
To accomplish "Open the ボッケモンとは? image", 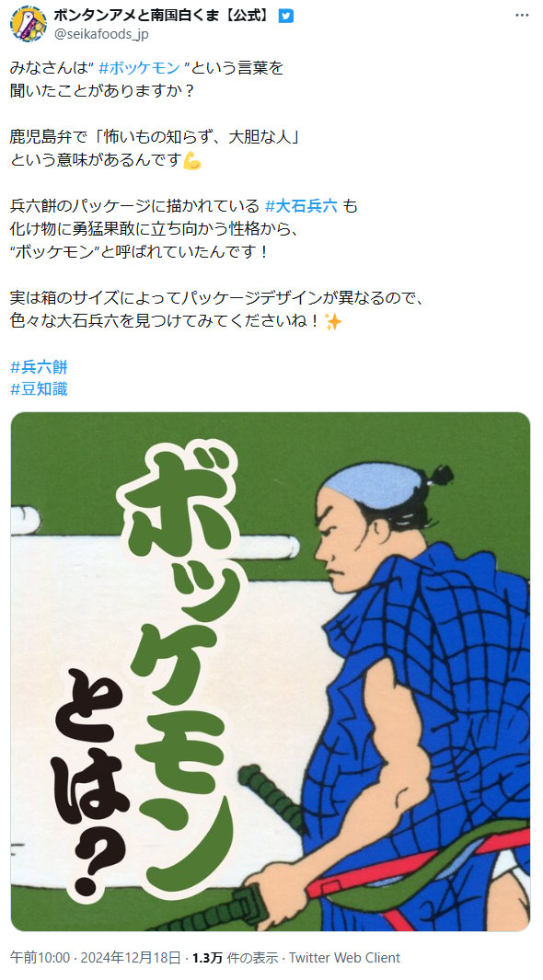I will coord(271,672).
